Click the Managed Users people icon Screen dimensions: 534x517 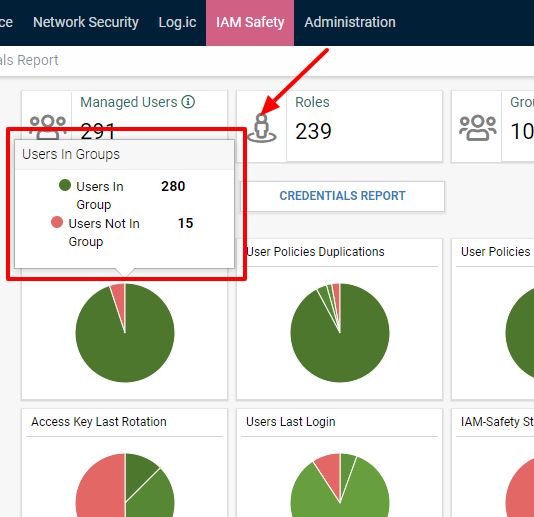coord(48,126)
